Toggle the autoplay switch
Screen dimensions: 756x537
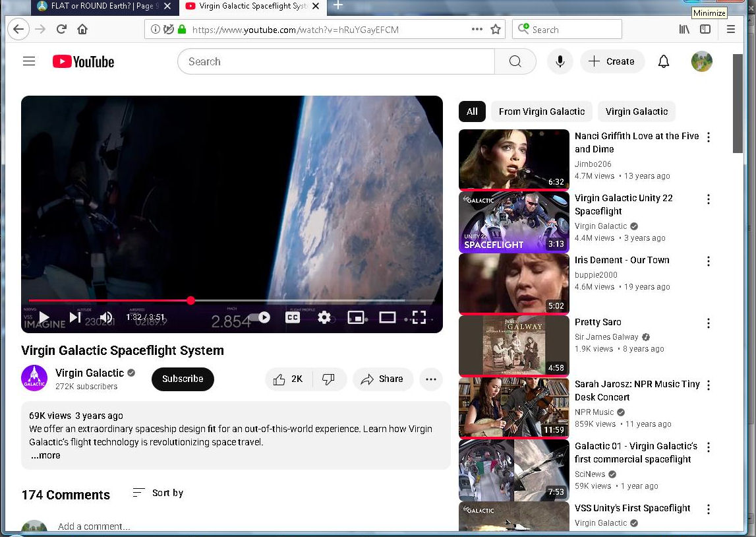260,317
